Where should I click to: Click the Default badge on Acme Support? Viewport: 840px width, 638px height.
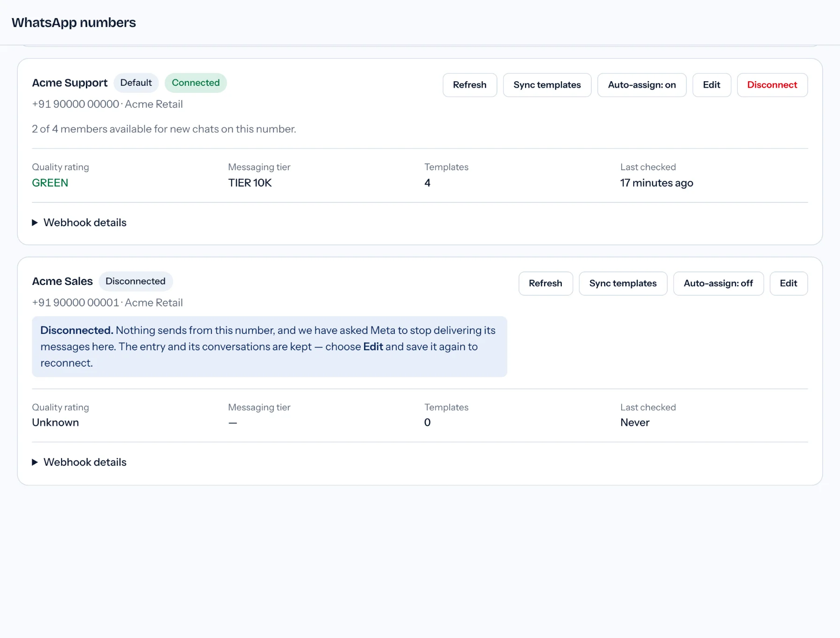point(136,83)
